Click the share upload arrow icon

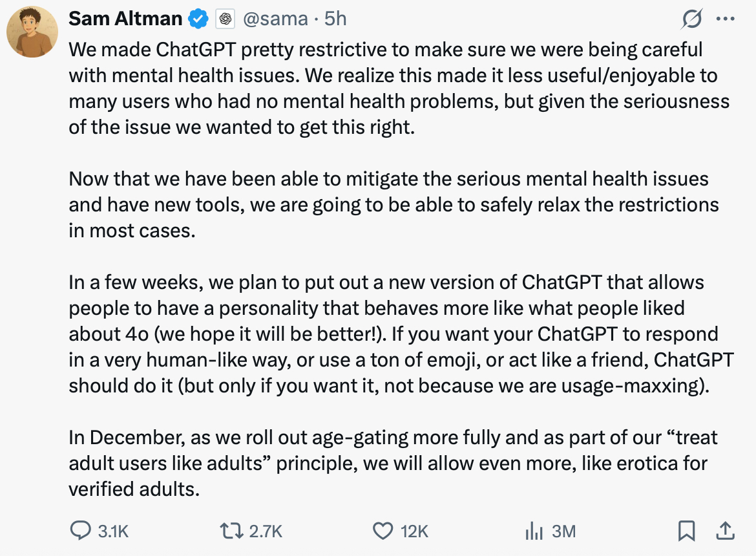[726, 531]
